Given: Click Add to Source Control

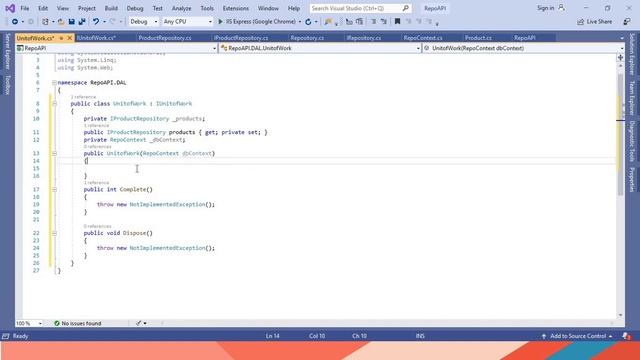Looking at the screenshot, I should coord(577,336).
